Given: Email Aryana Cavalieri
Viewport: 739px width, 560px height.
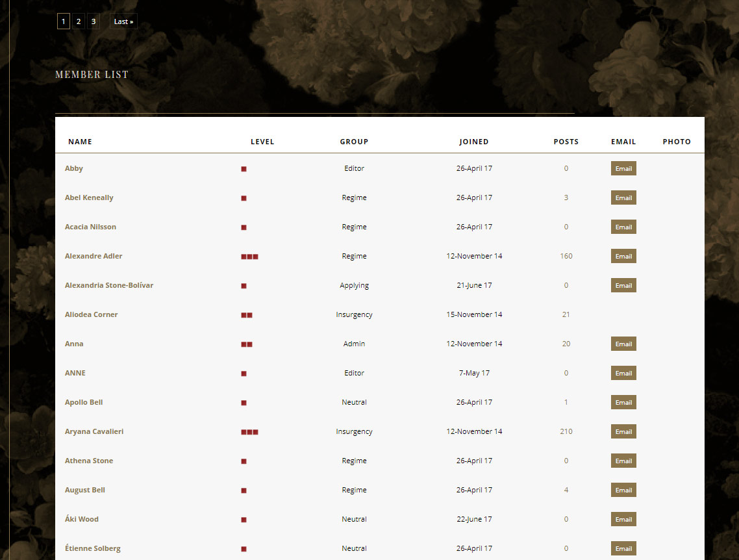Looking at the screenshot, I should 623,431.
